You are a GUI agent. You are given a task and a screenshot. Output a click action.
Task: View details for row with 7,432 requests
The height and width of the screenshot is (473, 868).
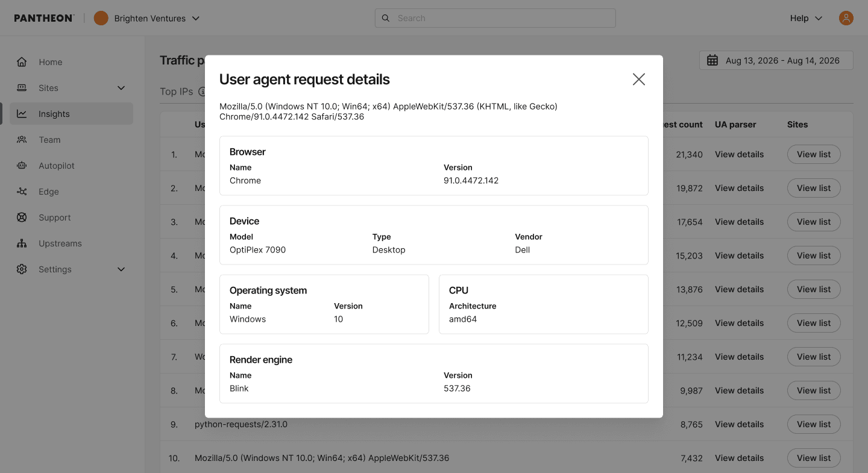pos(739,458)
